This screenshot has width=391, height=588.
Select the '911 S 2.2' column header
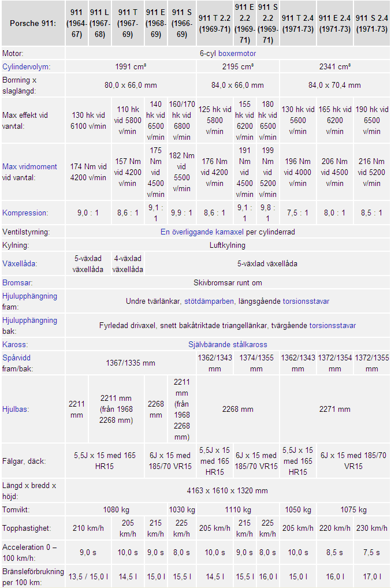point(267,23)
